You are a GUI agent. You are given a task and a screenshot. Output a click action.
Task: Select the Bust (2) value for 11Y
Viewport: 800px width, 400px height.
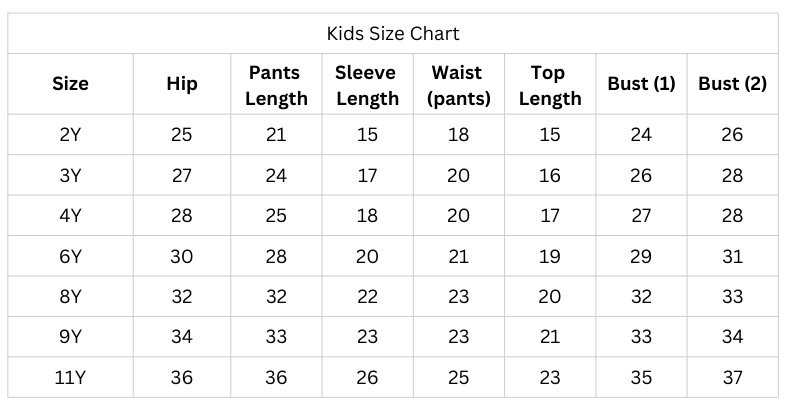732,378
